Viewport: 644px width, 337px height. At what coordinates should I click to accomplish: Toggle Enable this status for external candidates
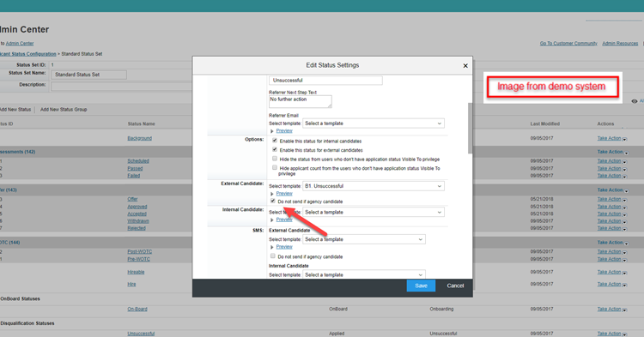click(x=275, y=150)
